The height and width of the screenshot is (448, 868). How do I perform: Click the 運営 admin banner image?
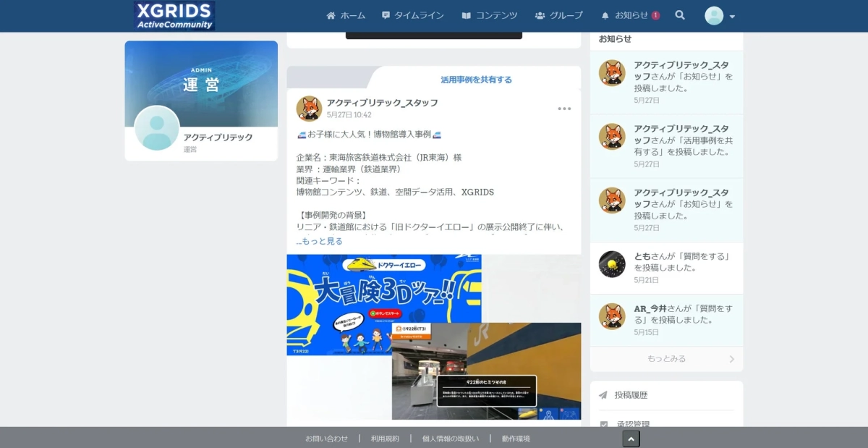click(201, 83)
